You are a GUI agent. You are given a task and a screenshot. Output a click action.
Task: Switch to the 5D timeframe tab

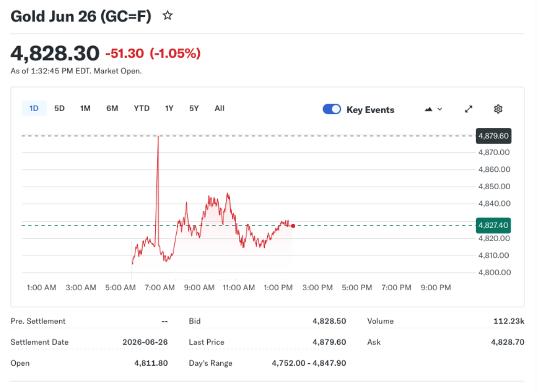[59, 108]
